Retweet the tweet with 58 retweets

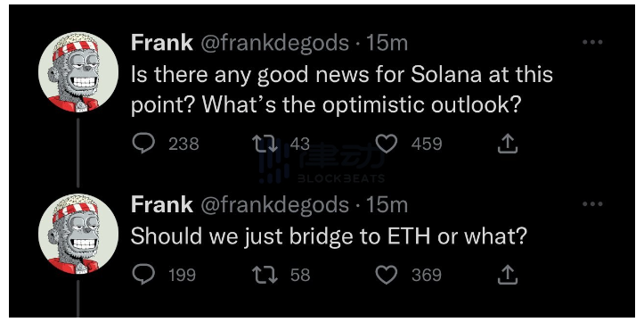pos(265,275)
